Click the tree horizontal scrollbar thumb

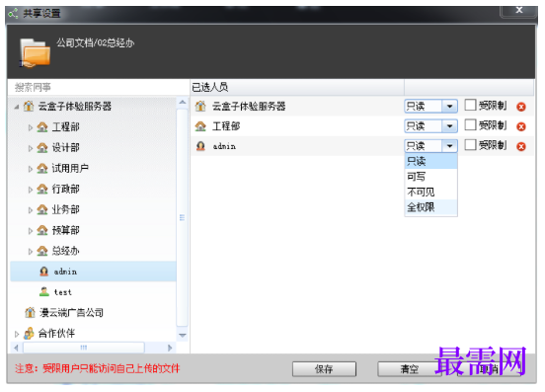tap(83, 348)
